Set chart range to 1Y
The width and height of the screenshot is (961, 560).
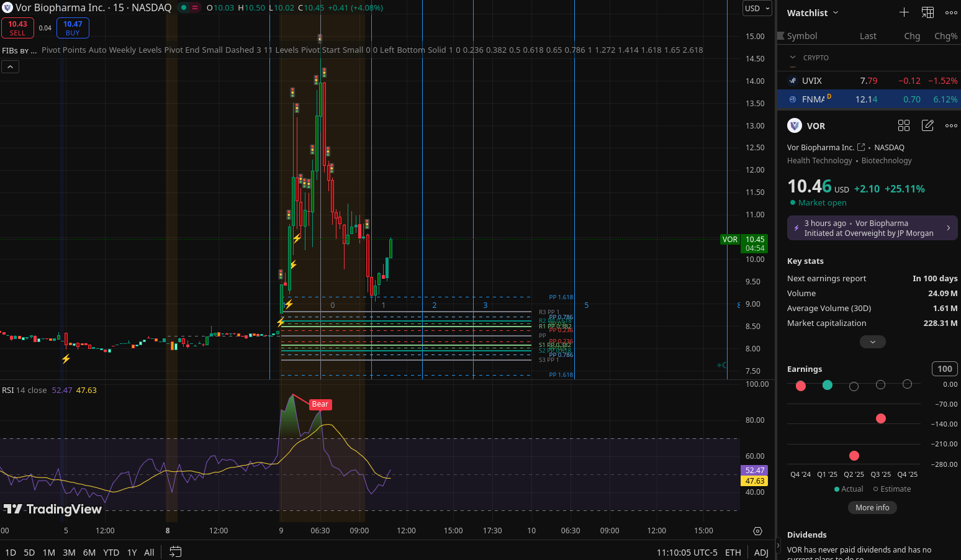coord(132,553)
